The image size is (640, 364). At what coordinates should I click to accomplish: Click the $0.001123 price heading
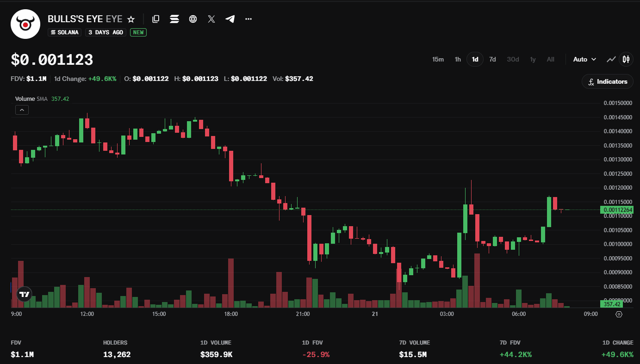(x=52, y=60)
